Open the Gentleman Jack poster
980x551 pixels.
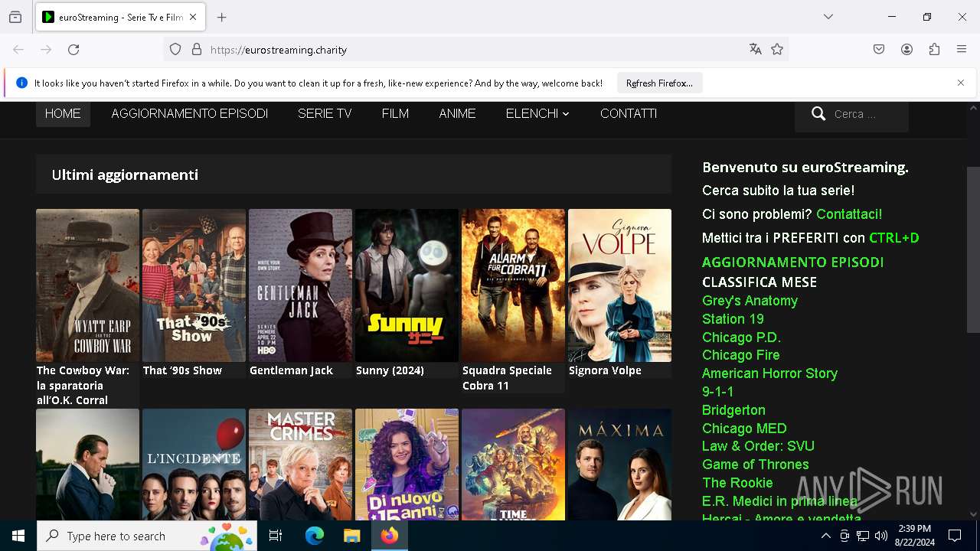coord(300,285)
